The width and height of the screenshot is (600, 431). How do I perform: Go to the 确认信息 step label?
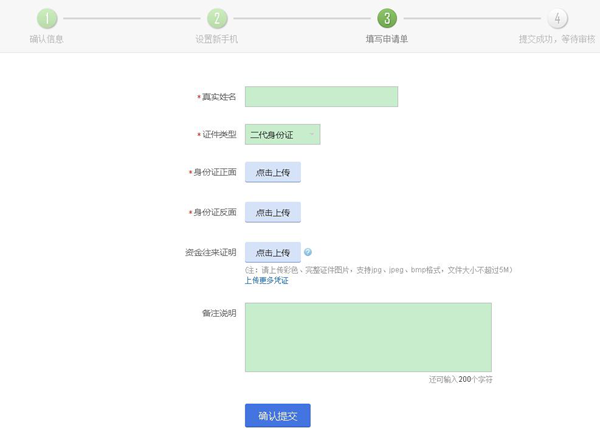(x=47, y=40)
